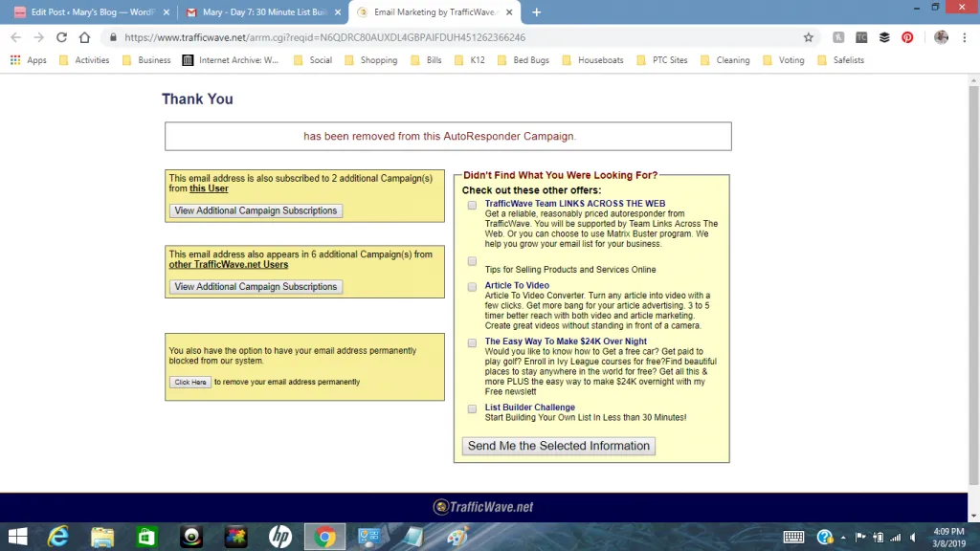980x551 pixels.
Task: Switch to the Mary Day 7 Gmail tab
Action: (x=262, y=11)
